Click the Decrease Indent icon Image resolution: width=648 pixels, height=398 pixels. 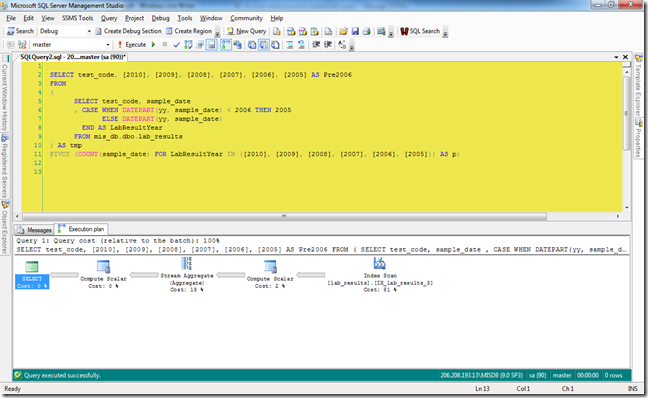tap(316, 45)
